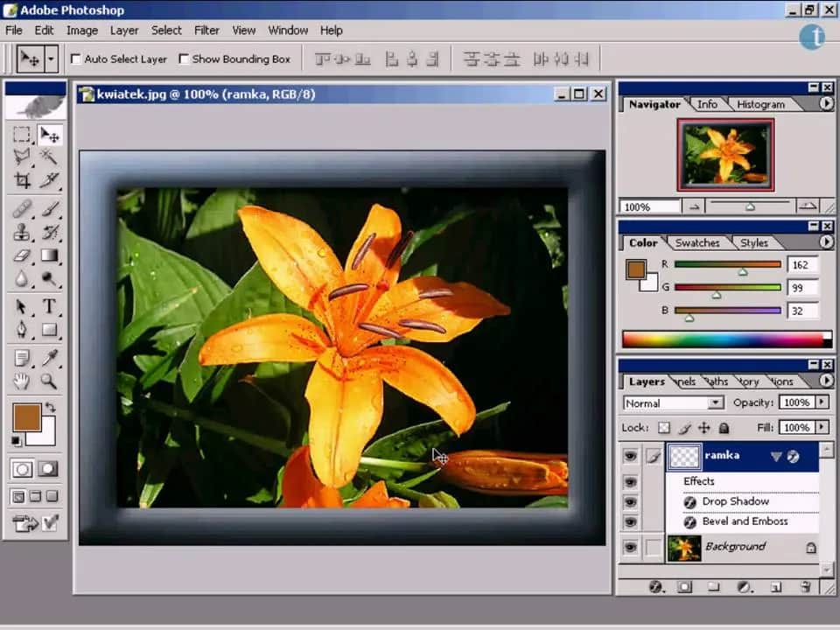Choose the Zoom magnifier tool

coord(50,381)
